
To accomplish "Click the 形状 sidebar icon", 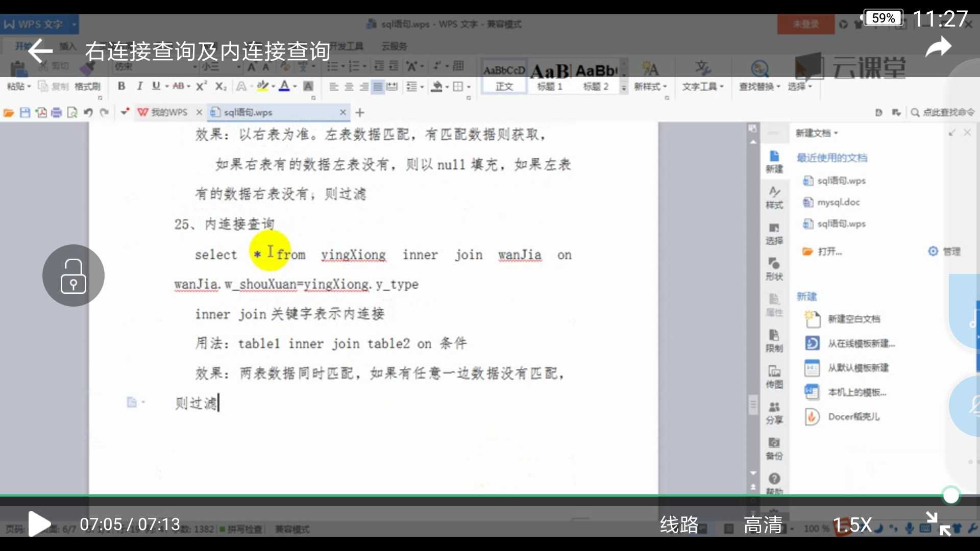I will coord(774,269).
